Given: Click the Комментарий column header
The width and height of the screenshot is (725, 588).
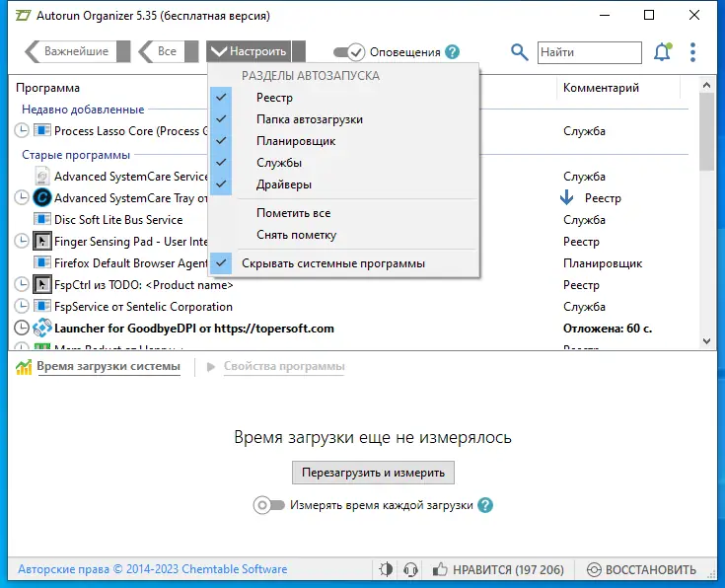Looking at the screenshot, I should (601, 88).
